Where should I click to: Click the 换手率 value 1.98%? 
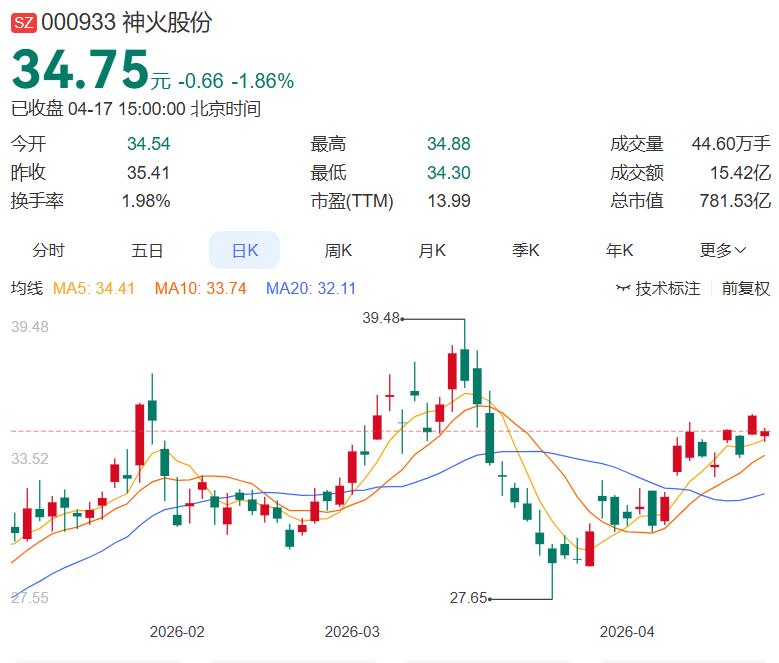(x=146, y=201)
